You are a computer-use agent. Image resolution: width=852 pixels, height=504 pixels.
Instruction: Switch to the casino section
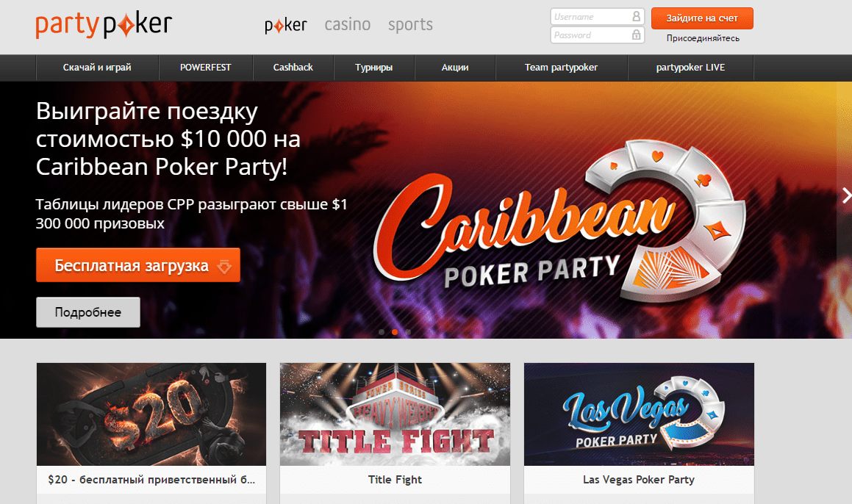[347, 24]
